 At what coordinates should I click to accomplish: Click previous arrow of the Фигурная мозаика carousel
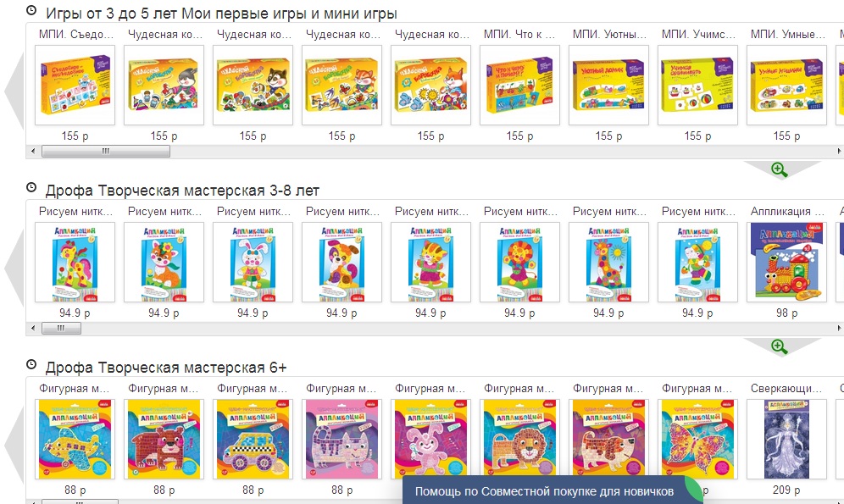point(14,445)
